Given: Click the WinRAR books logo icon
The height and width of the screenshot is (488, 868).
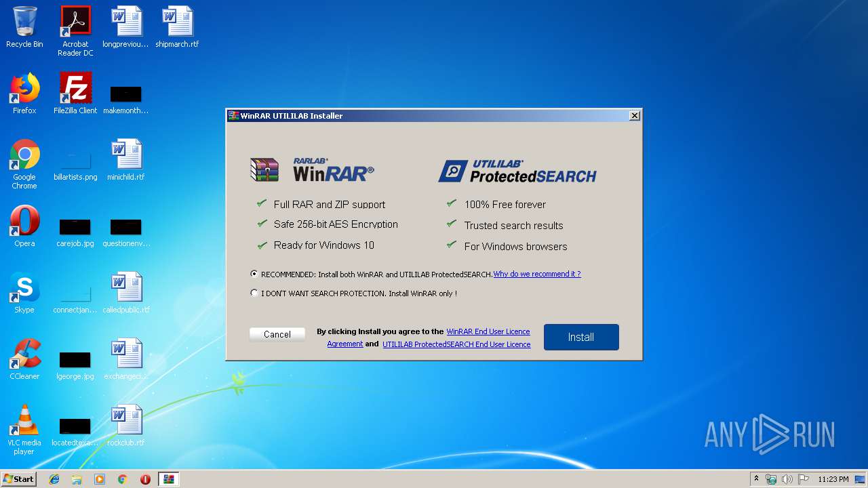Looking at the screenshot, I should 264,169.
